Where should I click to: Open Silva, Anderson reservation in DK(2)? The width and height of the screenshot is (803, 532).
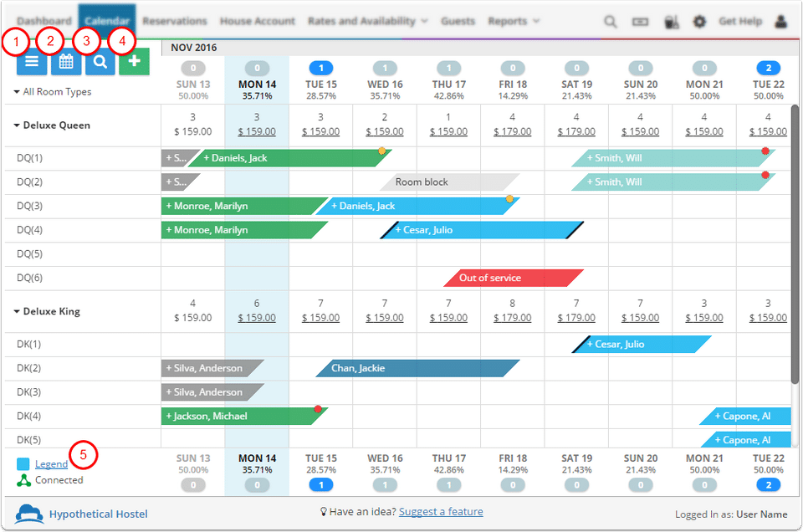point(212,368)
